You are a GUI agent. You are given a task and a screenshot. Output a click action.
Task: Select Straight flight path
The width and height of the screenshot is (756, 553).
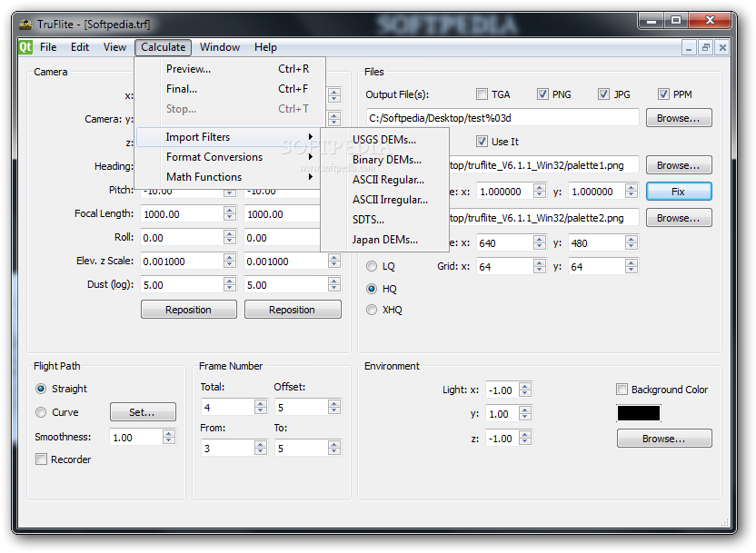(41, 389)
